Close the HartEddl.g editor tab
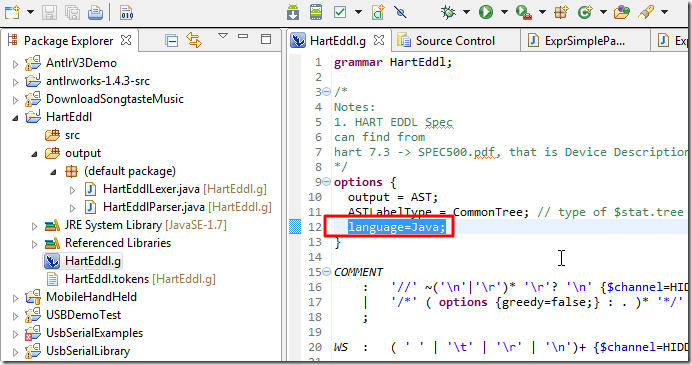692x365 pixels. click(379, 40)
